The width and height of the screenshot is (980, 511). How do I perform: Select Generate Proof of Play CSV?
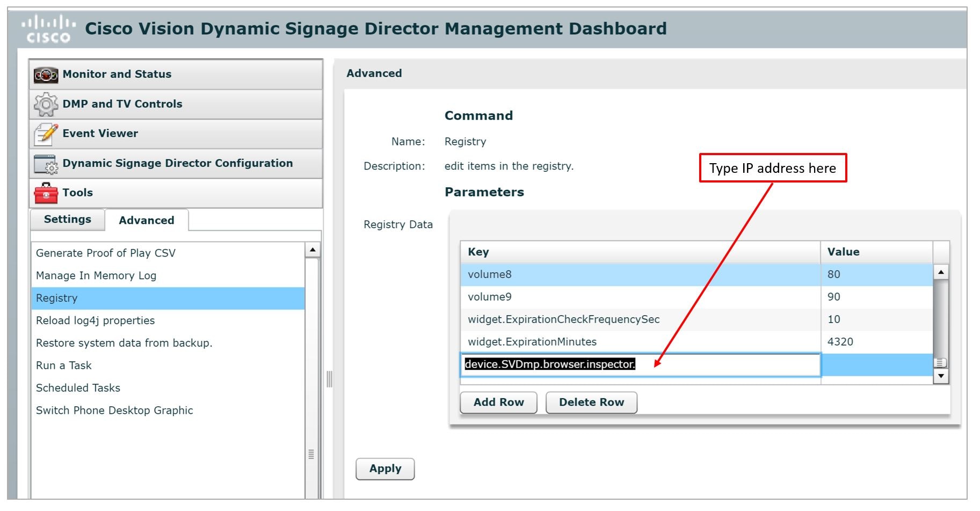tap(168, 253)
